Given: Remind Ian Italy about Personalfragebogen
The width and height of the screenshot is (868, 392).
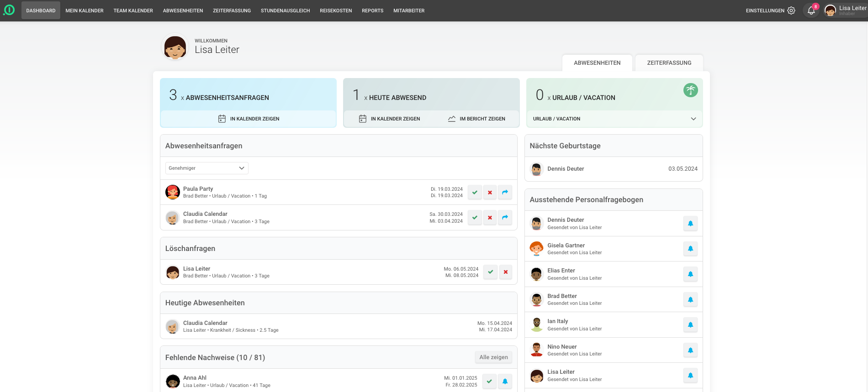Looking at the screenshot, I should [690, 325].
